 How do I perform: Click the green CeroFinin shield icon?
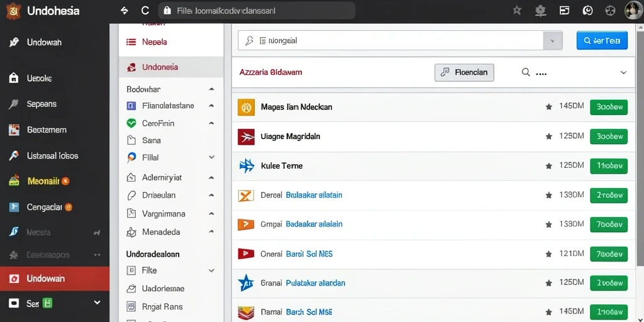[131, 123]
